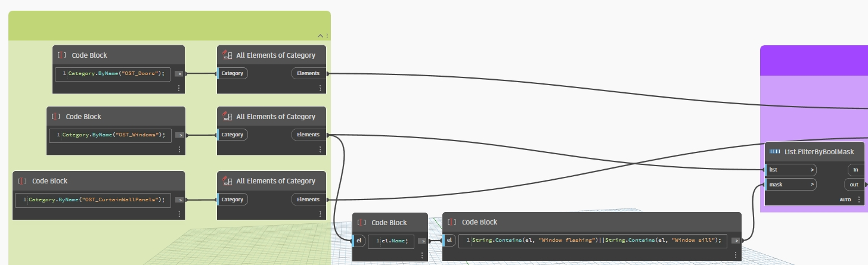This screenshot has height=265, width=868.
Task: Click the Revit icon on the bottom All Elements of Category node
Action: coord(227,181)
